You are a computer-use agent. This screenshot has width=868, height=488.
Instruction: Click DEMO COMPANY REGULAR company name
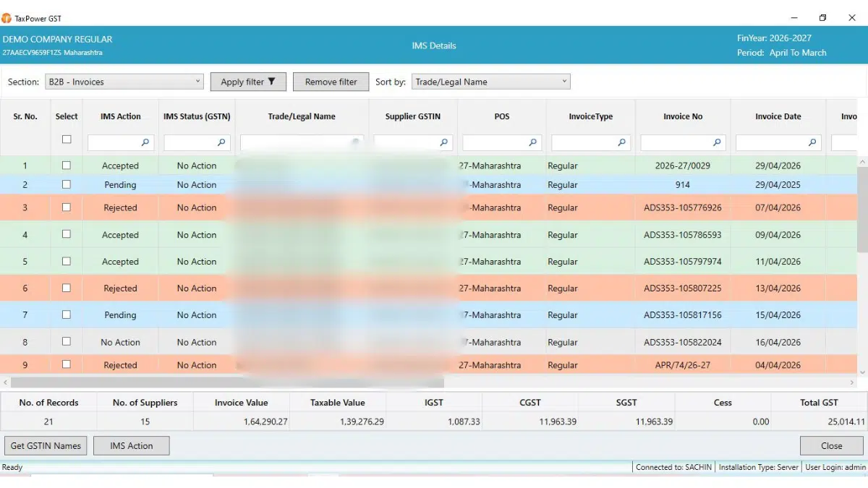pos(58,39)
